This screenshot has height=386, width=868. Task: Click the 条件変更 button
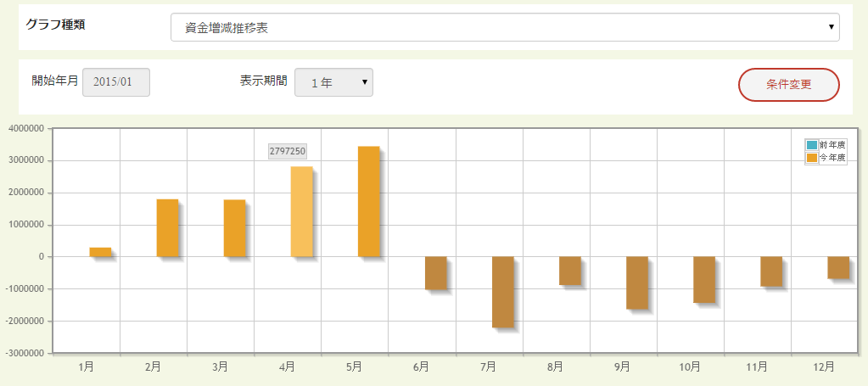[789, 85]
